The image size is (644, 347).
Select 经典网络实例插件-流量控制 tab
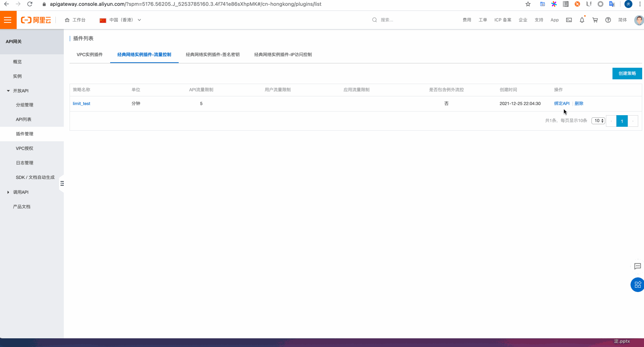tap(144, 55)
